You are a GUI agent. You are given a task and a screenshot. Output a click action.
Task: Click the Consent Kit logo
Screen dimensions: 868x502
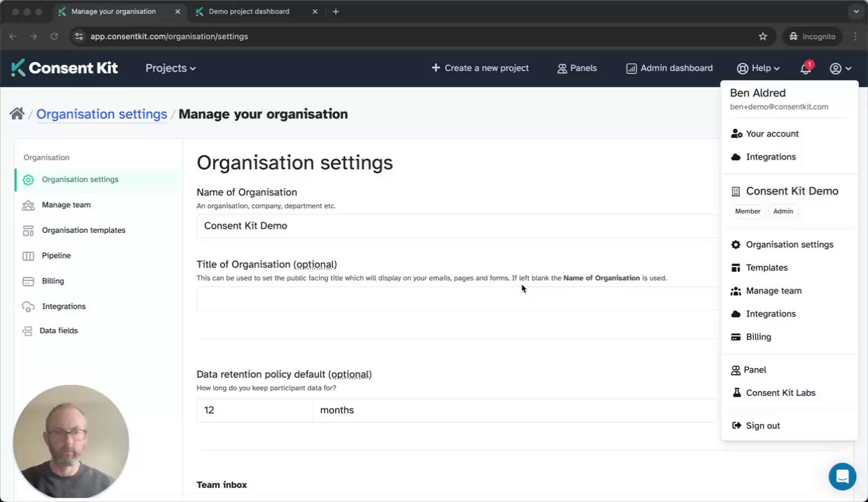click(65, 68)
